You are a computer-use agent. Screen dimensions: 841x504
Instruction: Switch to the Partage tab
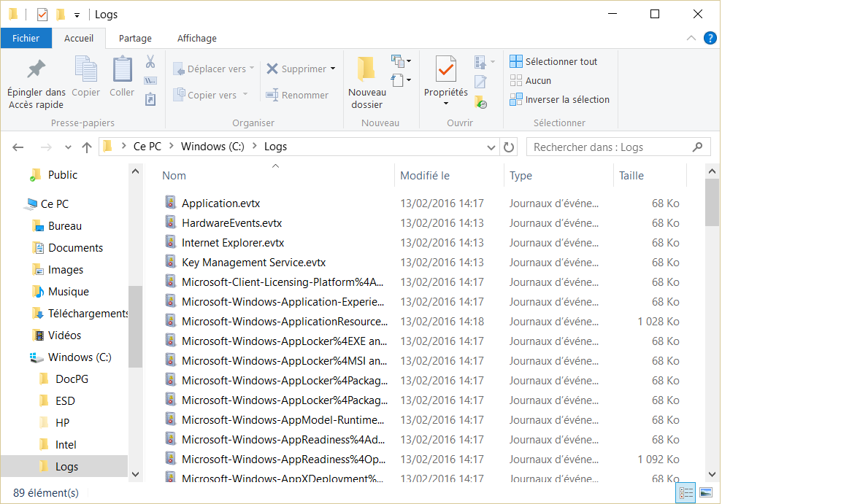[135, 38]
